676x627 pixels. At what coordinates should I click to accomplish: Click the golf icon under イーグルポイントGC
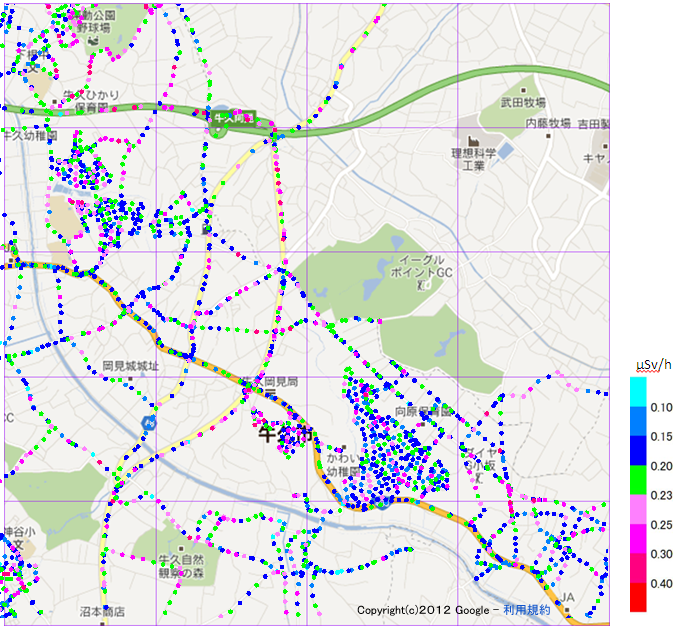click(423, 285)
